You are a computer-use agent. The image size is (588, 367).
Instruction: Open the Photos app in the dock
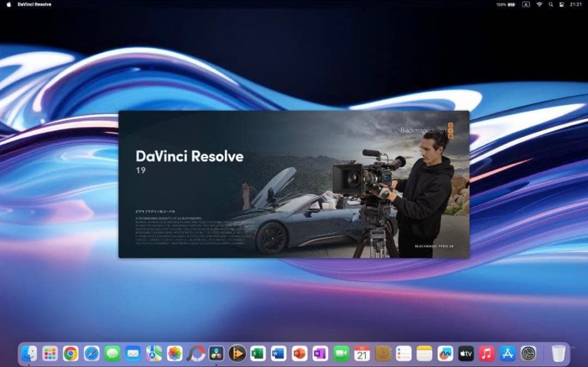175,353
